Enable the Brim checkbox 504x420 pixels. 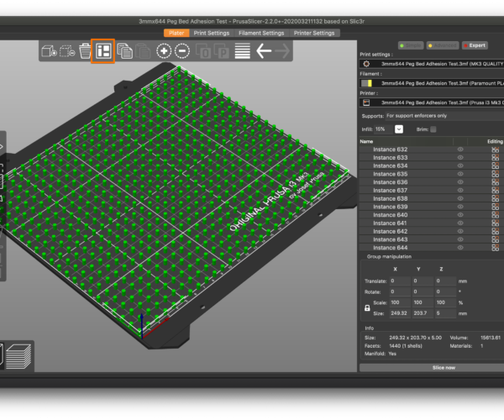click(x=433, y=129)
